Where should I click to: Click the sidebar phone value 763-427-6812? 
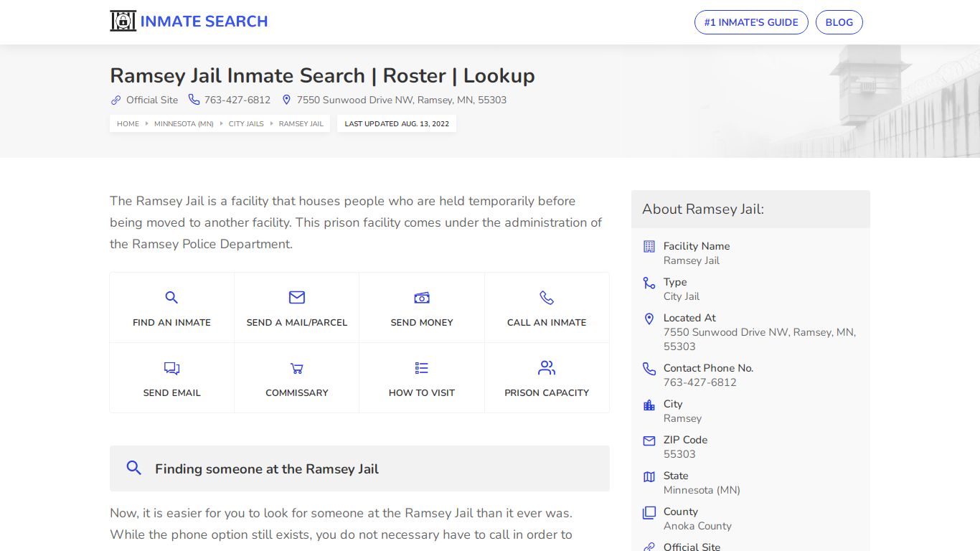click(700, 382)
